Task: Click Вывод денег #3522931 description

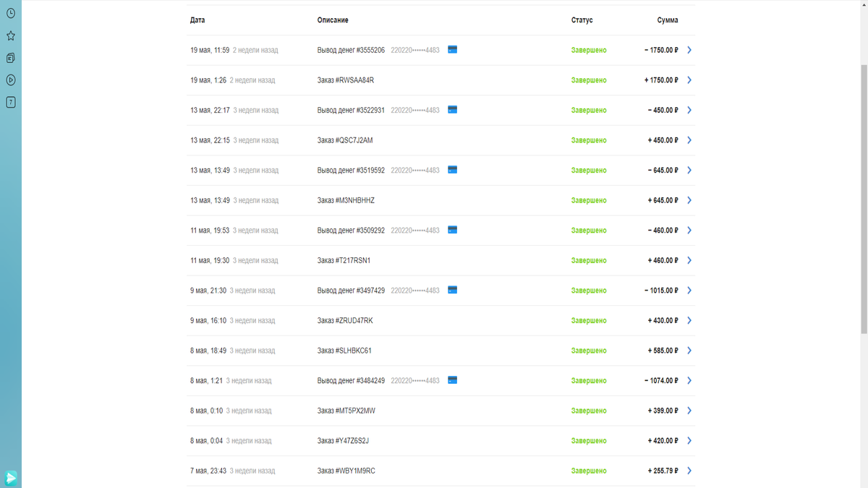Action: click(351, 110)
